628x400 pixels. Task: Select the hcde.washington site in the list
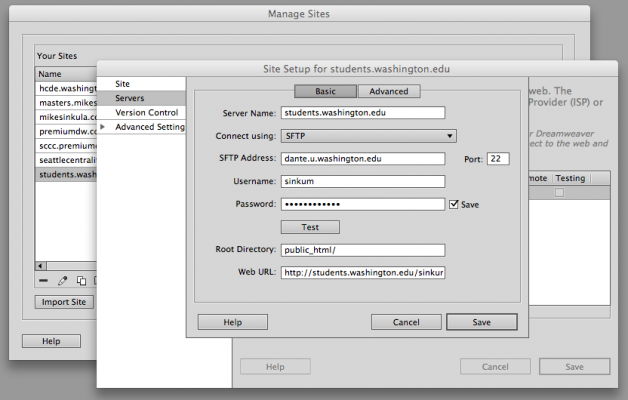click(66, 88)
